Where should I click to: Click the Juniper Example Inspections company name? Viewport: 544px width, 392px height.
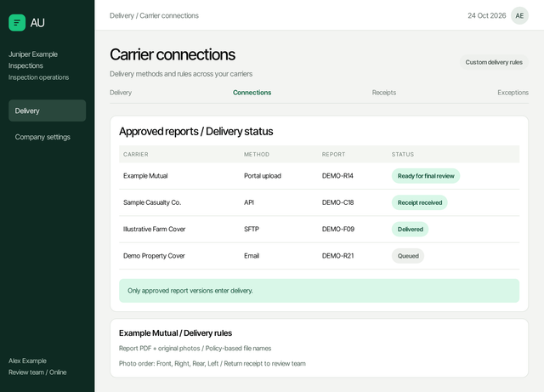tap(33, 60)
